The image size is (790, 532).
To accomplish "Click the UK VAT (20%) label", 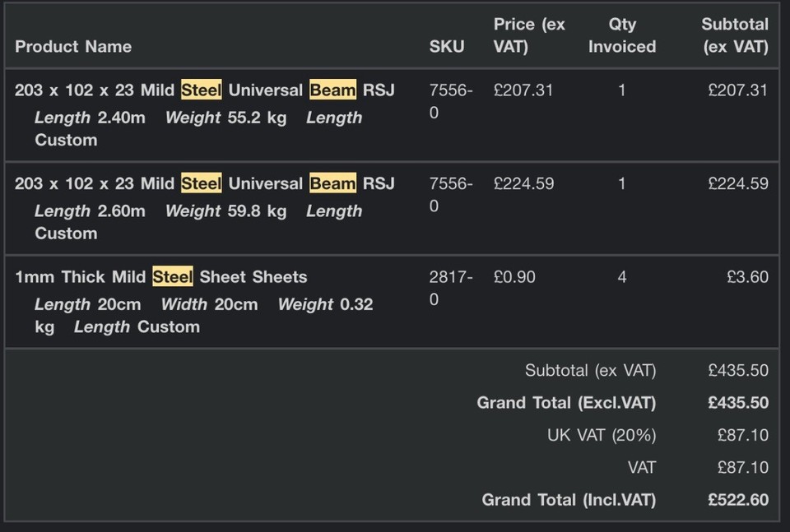I will click(602, 435).
